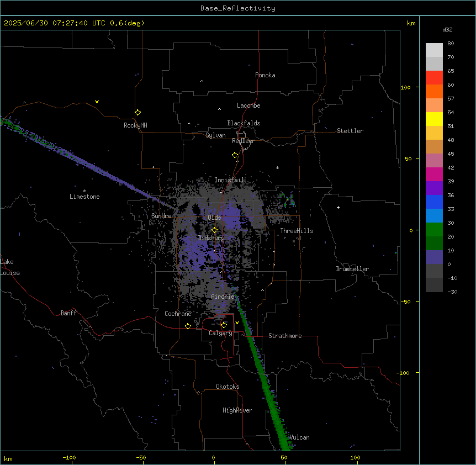This screenshot has width=476, height=465.
Task: Click the Airdrie city label
Action: [223, 297]
